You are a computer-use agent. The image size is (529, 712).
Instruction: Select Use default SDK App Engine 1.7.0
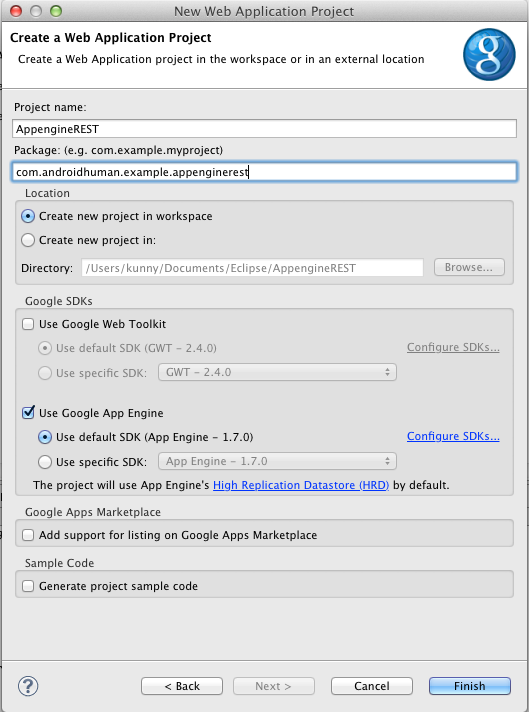click(45, 437)
